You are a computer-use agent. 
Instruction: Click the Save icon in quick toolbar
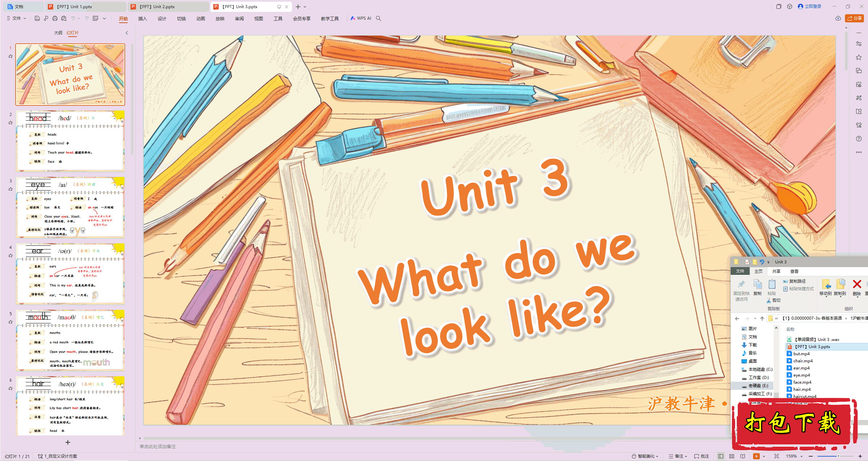[x=37, y=18]
